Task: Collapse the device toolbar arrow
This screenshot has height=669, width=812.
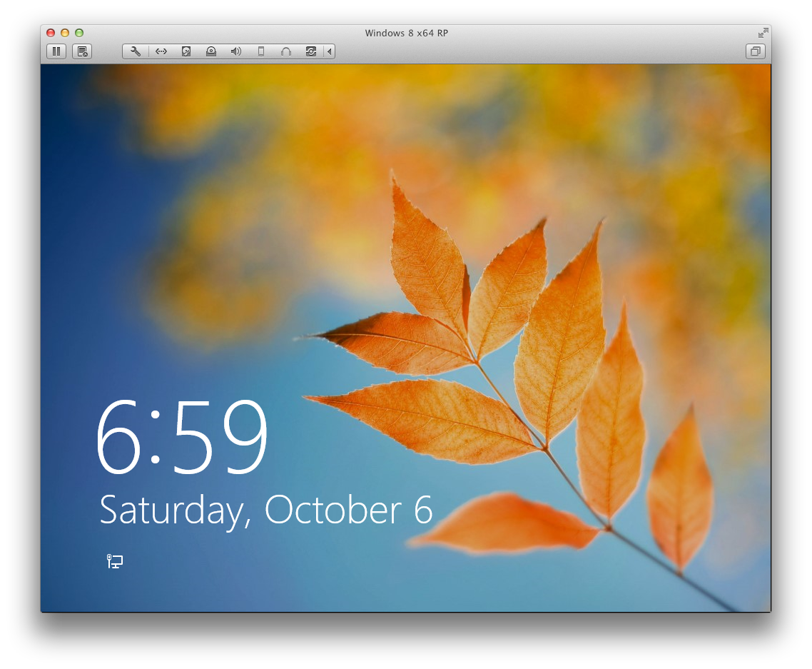Action: pyautogui.click(x=330, y=51)
